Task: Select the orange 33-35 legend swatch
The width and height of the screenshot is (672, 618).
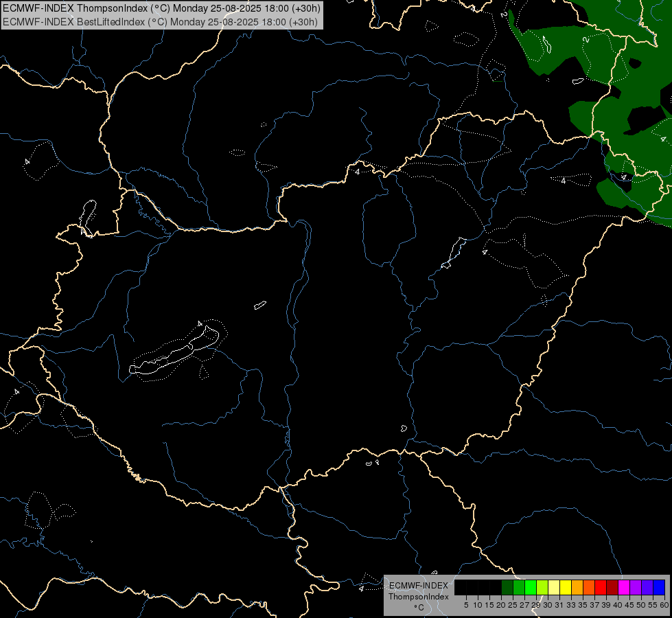Action: pos(577,587)
